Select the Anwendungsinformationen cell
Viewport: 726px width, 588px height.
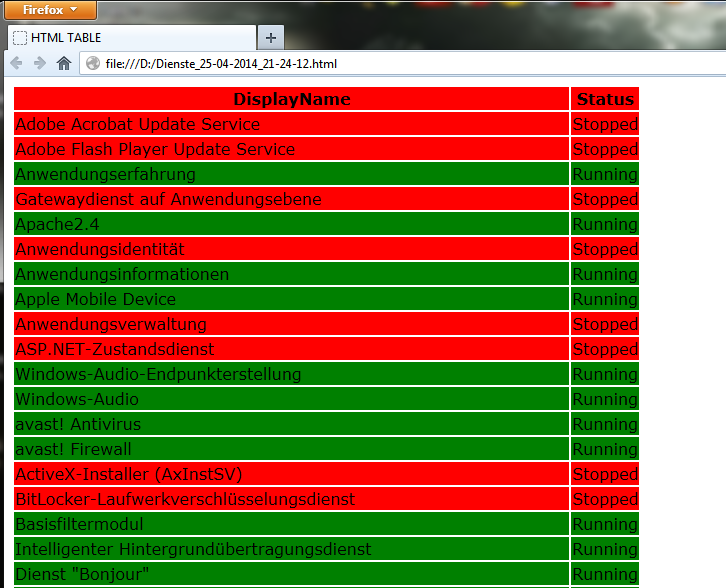pos(291,274)
